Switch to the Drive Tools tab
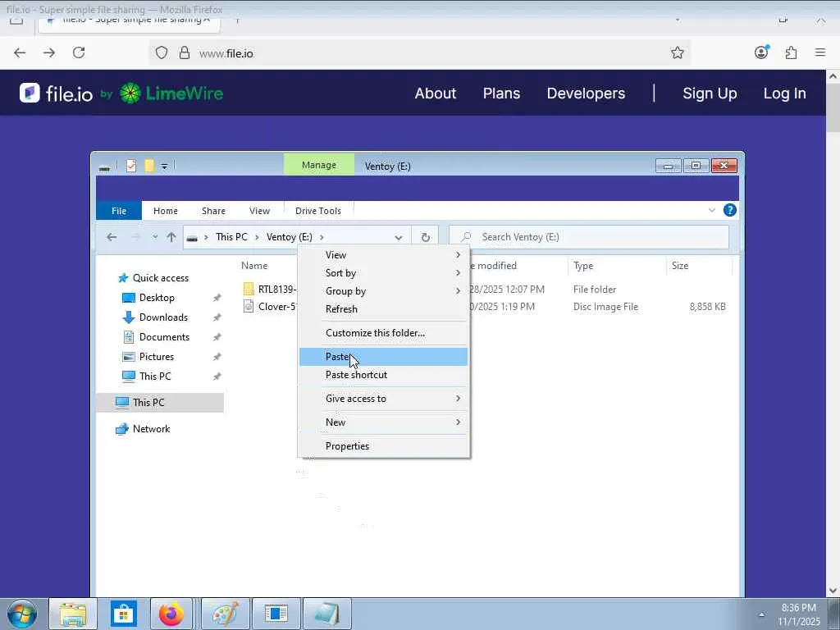840x630 pixels. click(x=318, y=211)
